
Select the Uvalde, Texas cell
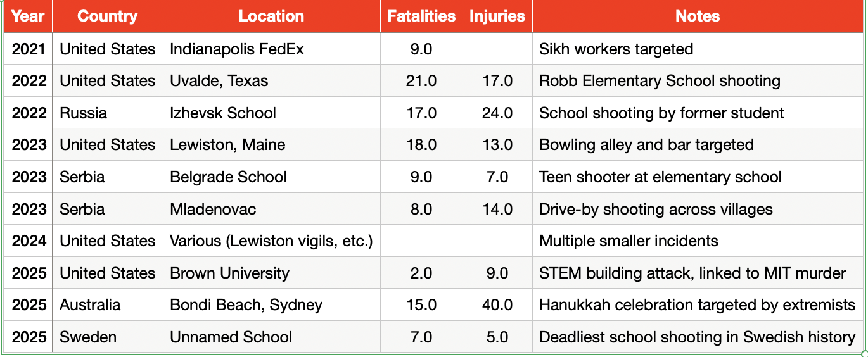(219, 81)
